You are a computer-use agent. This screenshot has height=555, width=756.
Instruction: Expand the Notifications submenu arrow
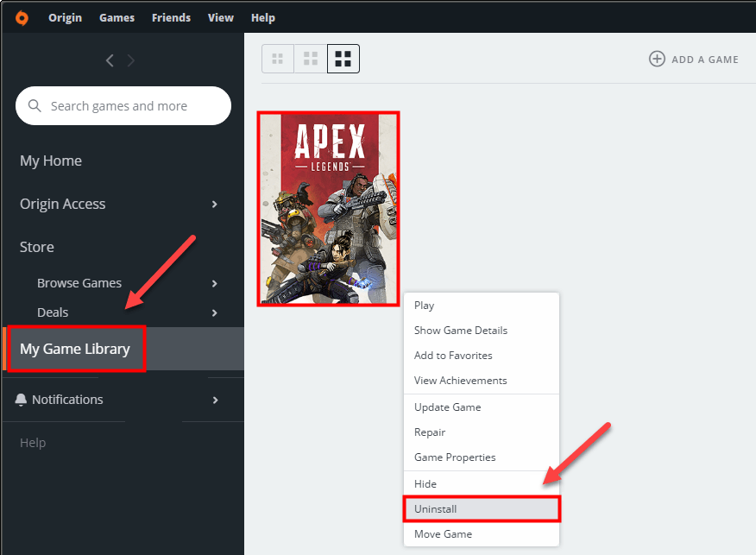[215, 400]
